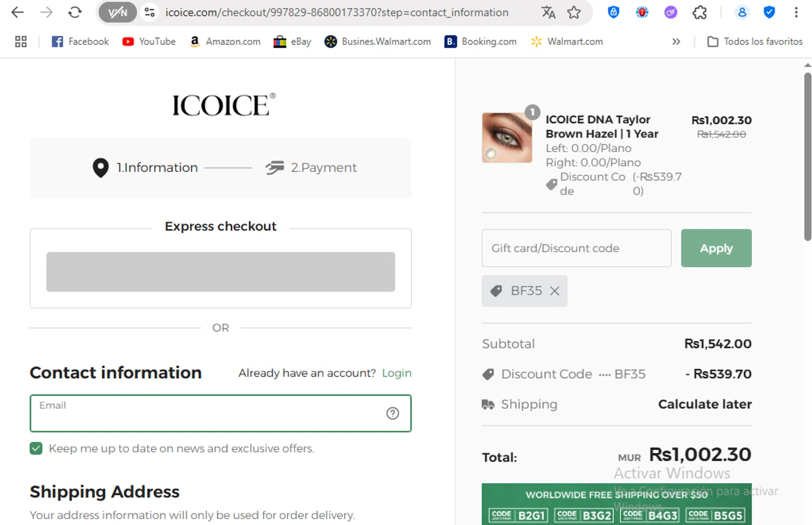Click the BF35 tag icon in the chip

[496, 291]
